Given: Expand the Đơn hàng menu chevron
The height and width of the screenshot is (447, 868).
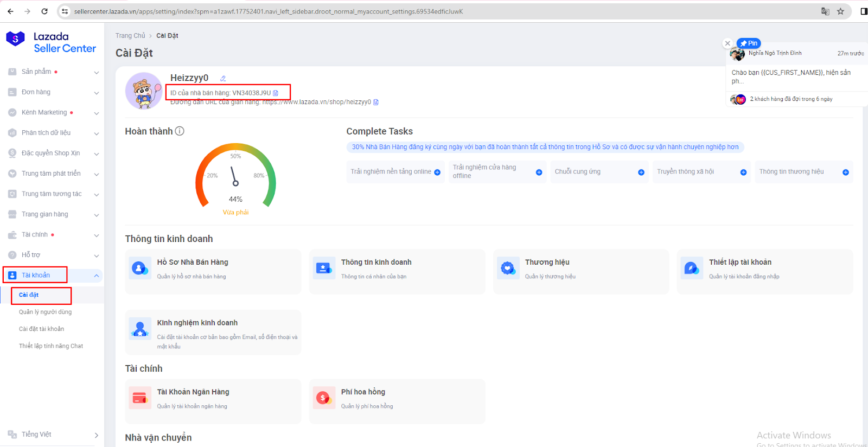Looking at the screenshot, I should coord(97,93).
